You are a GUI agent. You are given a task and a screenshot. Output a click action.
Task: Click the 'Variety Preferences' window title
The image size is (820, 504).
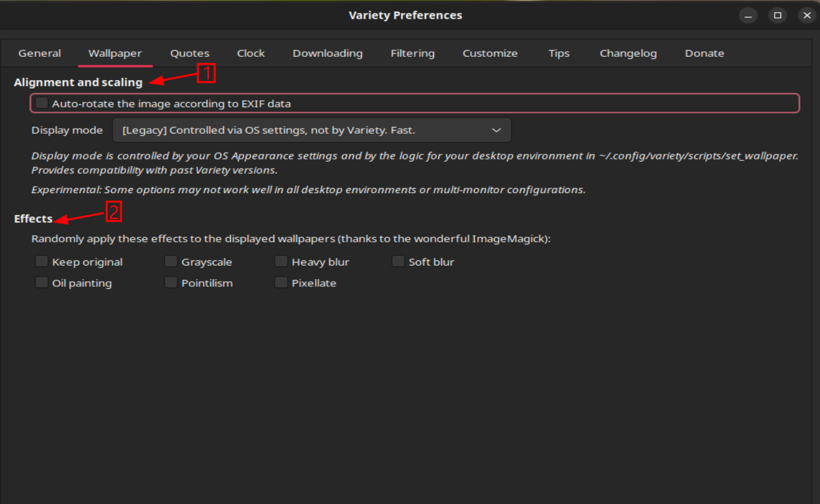(x=405, y=15)
